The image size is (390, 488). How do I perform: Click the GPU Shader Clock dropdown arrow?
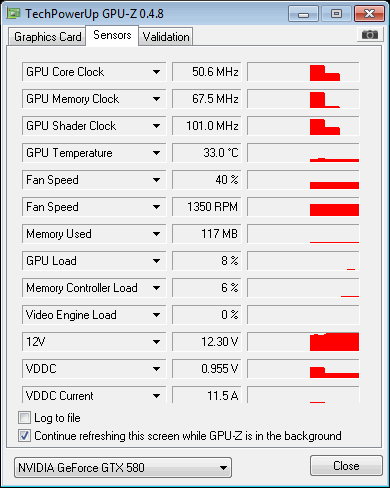tap(156, 126)
